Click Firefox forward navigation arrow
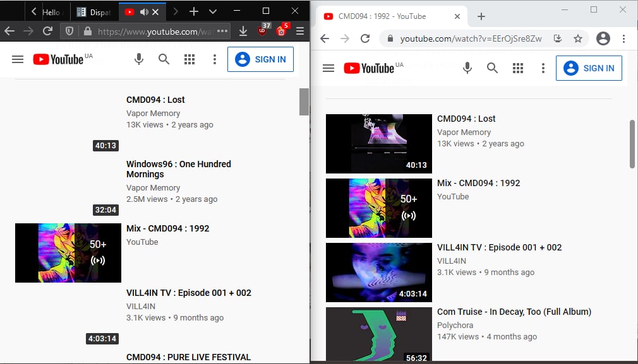The height and width of the screenshot is (364, 638). 28,31
